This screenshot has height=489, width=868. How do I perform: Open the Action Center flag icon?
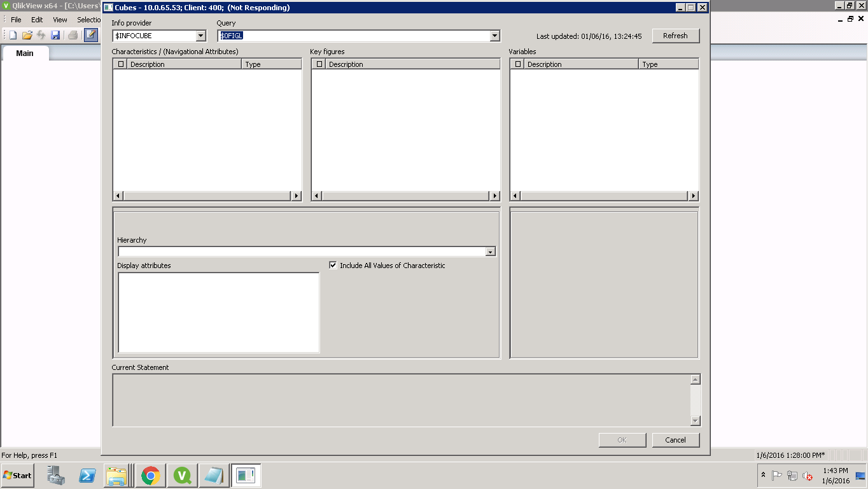tap(777, 476)
